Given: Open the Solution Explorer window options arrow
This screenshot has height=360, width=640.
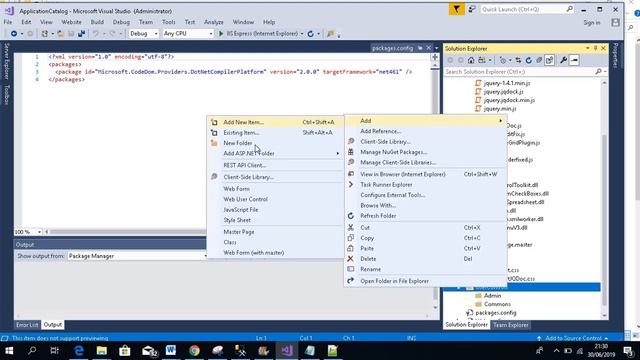Looking at the screenshot, I should pyautogui.click(x=588, y=48).
